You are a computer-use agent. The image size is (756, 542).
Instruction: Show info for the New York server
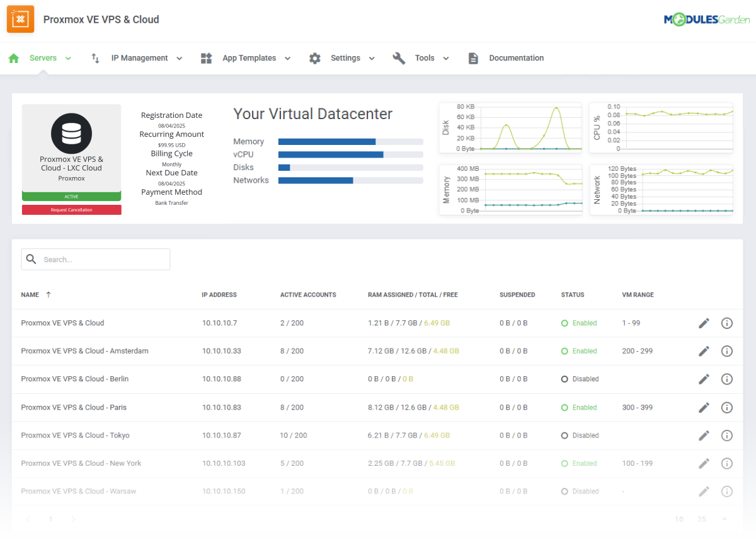(727, 463)
